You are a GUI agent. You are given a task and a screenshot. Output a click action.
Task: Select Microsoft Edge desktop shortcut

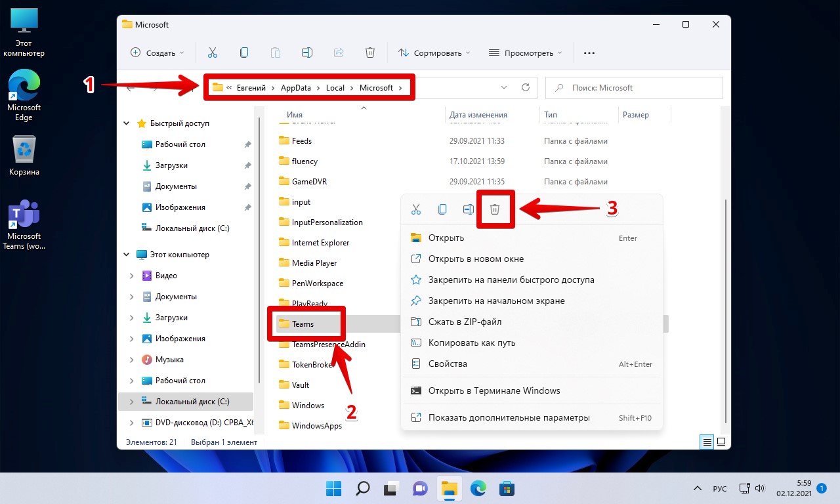24,95
